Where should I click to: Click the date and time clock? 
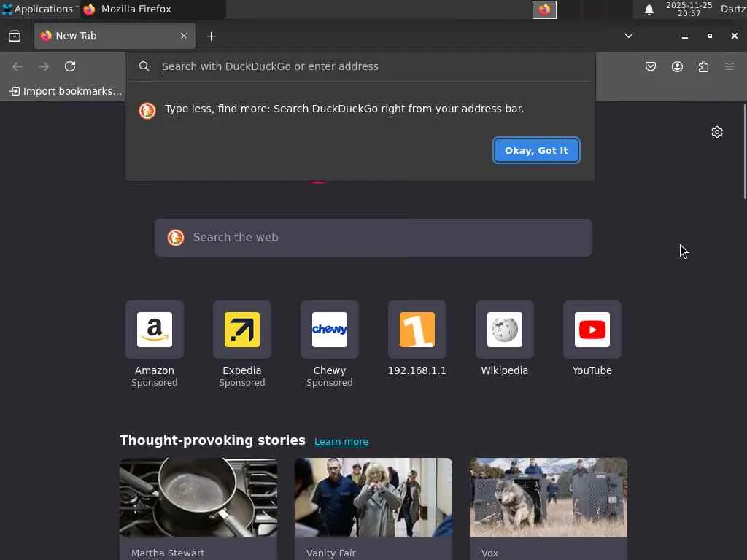click(689, 9)
